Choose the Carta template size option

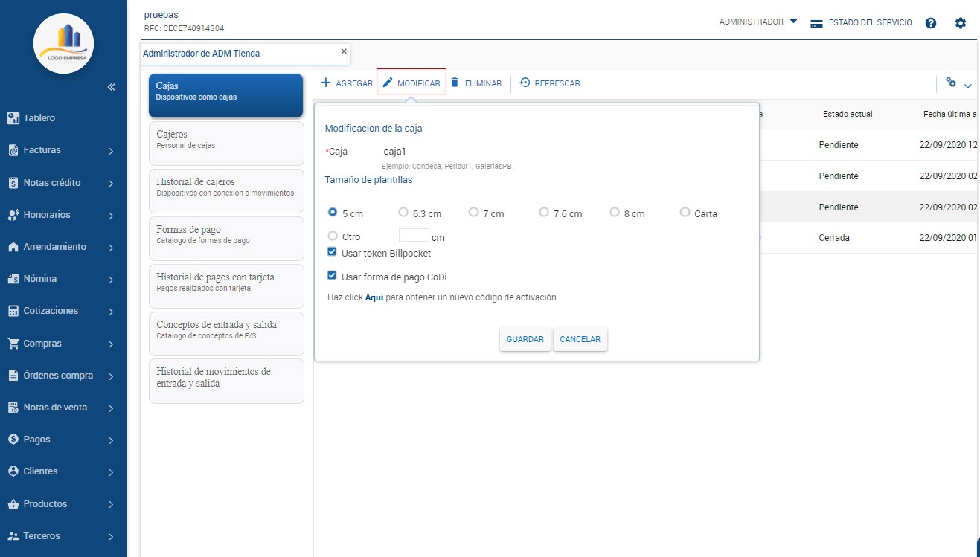(x=685, y=213)
